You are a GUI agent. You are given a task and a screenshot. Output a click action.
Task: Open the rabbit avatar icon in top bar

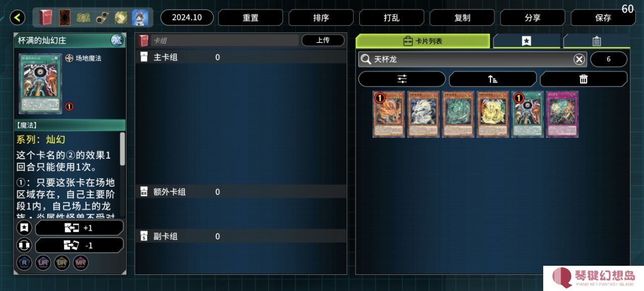(x=140, y=18)
